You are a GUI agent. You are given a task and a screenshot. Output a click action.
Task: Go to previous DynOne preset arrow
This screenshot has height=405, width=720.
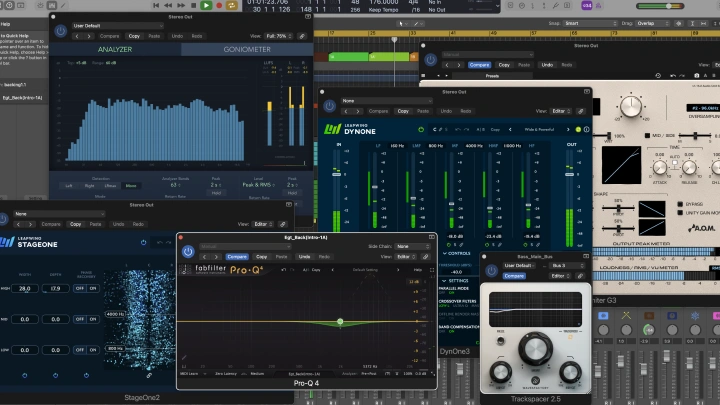point(510,129)
